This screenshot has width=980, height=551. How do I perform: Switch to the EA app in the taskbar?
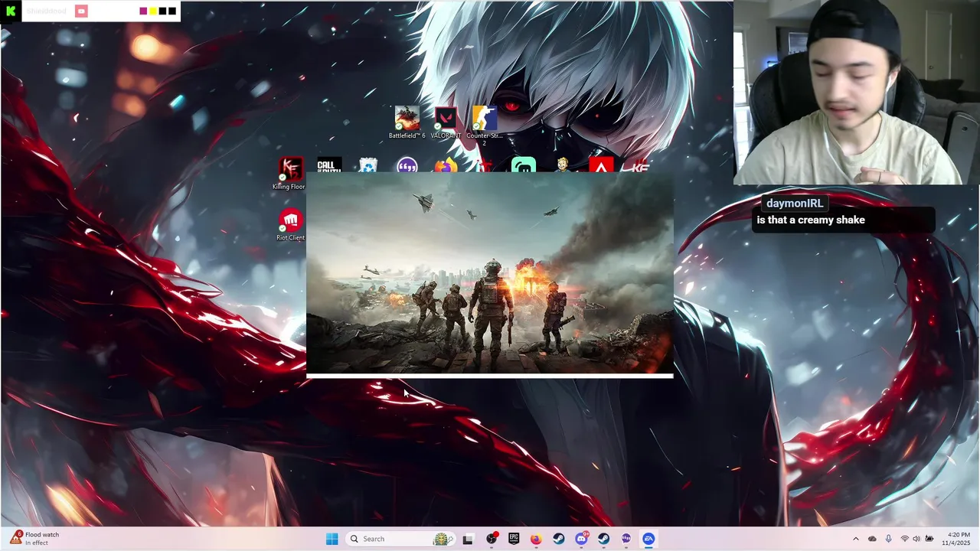tap(648, 539)
